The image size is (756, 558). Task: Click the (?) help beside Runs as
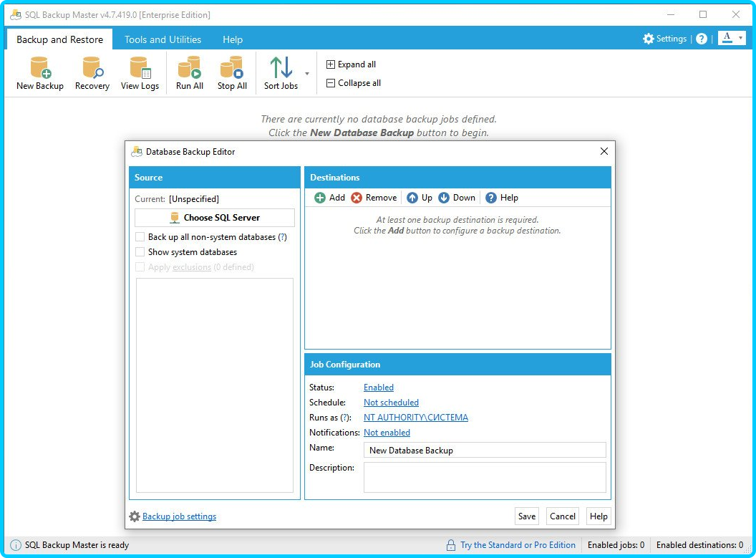(345, 418)
